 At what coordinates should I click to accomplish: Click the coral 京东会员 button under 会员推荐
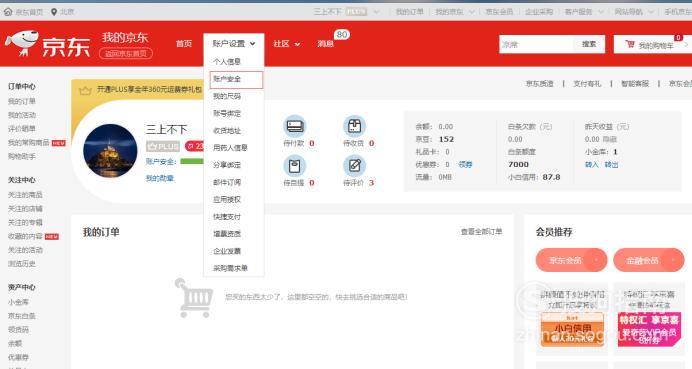572,260
